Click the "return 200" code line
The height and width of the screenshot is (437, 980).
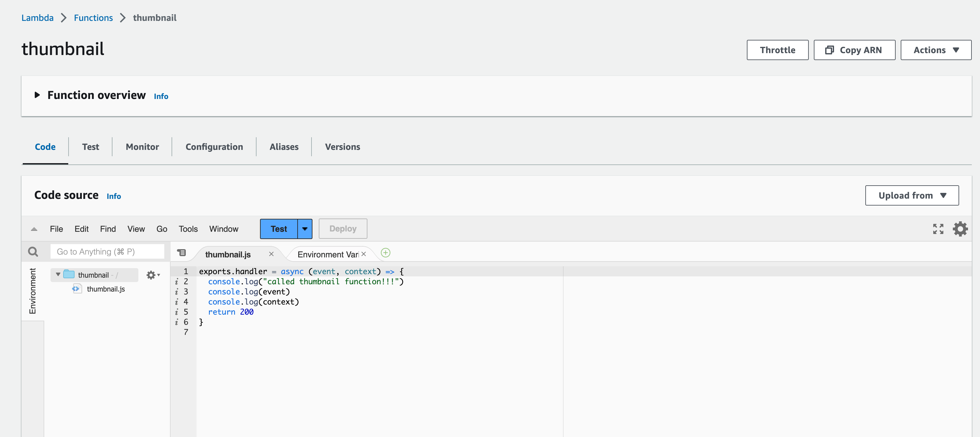coord(231,312)
